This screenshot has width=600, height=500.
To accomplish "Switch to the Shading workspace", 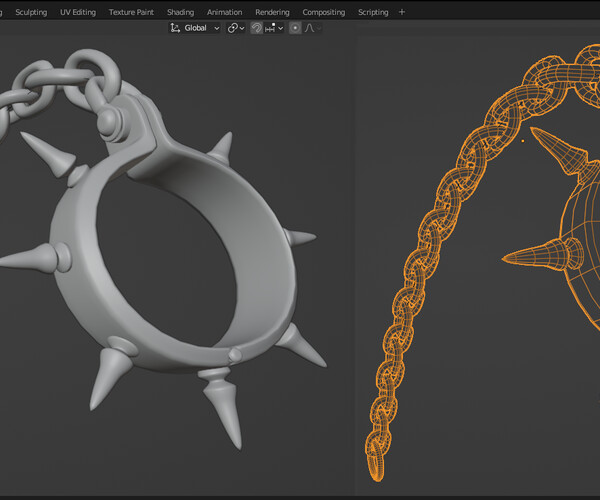I will point(180,12).
